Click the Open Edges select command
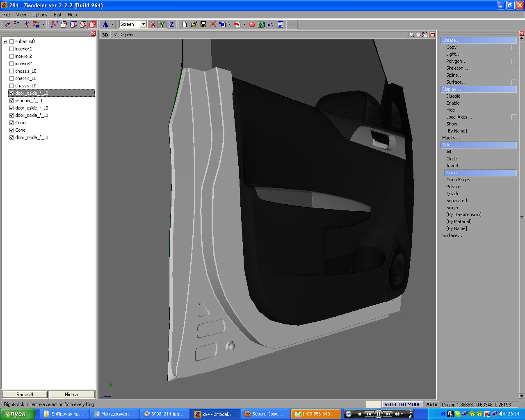This screenshot has height=420, width=525. point(458,180)
